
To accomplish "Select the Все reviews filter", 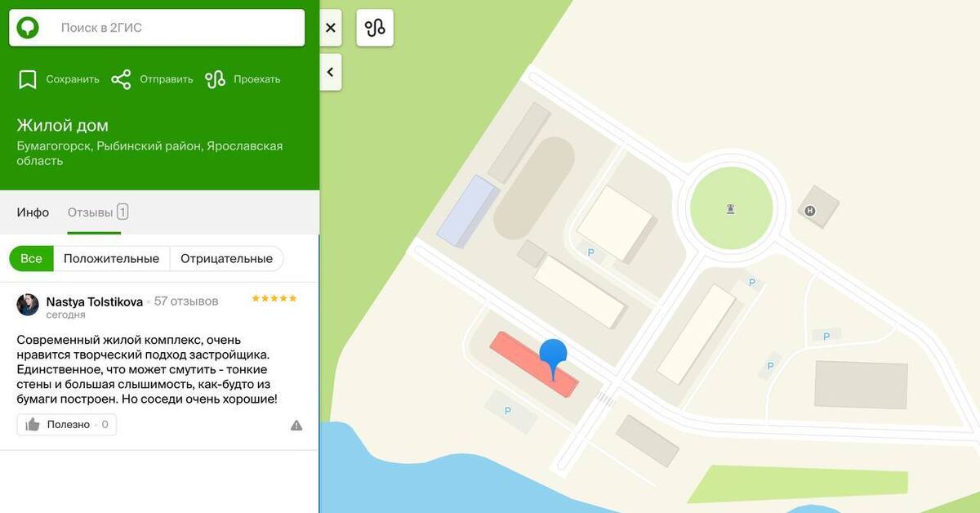I will (31, 258).
